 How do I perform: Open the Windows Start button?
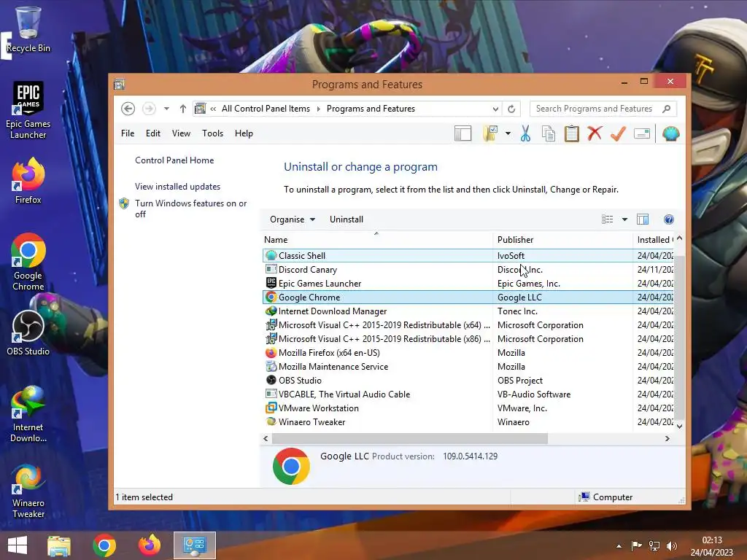tap(18, 545)
